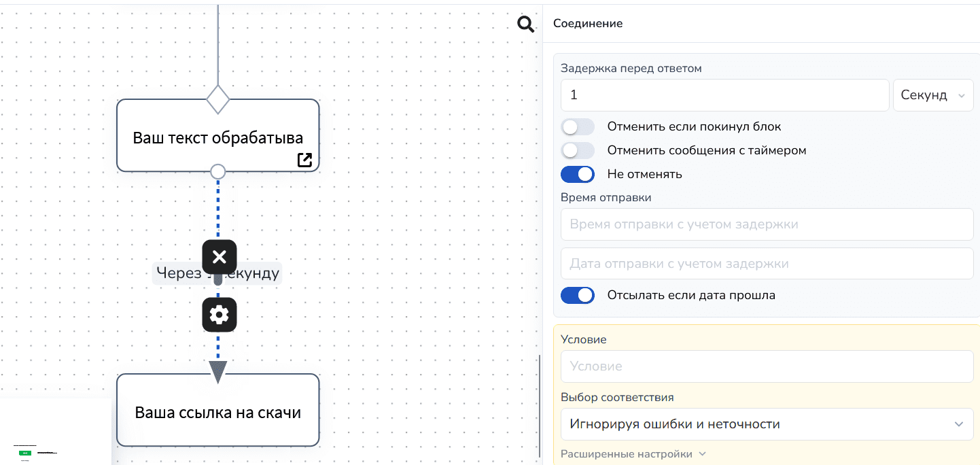Image resolution: width=980 pixels, height=465 pixels.
Task: Click the magnifier search icon on canvas
Action: pos(525,24)
